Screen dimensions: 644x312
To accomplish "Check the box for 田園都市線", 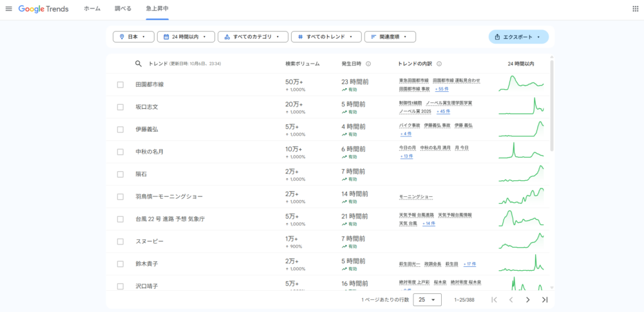I will click(120, 84).
